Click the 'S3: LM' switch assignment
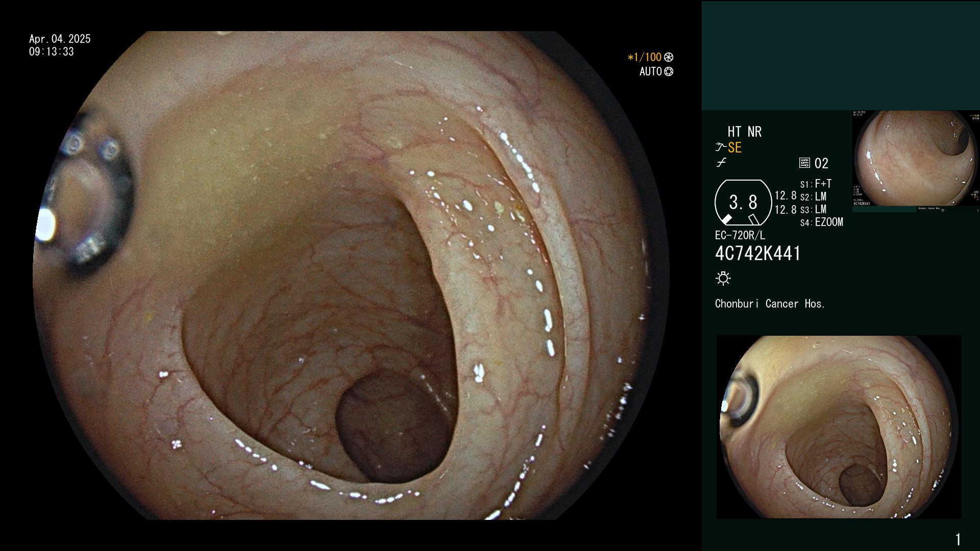This screenshot has height=551, width=980. tap(813, 209)
